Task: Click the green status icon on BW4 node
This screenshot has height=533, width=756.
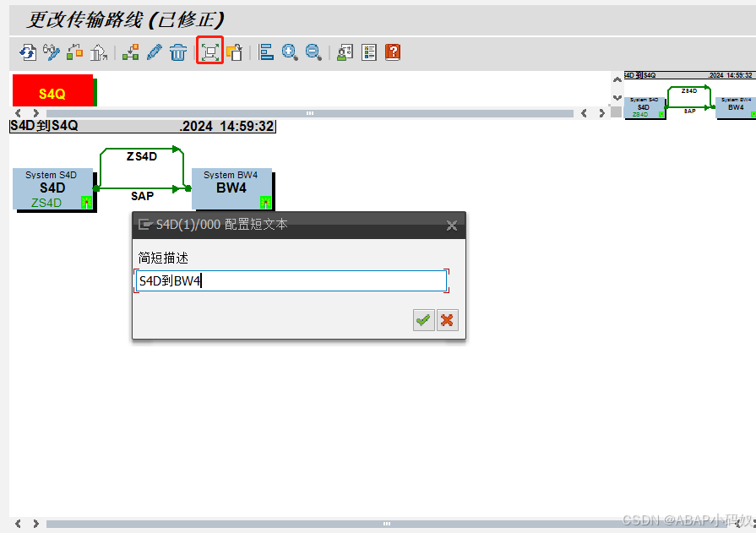Action: pos(266,203)
